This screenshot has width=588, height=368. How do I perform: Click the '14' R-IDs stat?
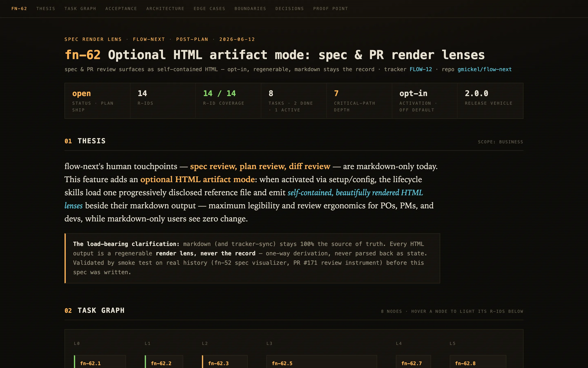click(163, 101)
